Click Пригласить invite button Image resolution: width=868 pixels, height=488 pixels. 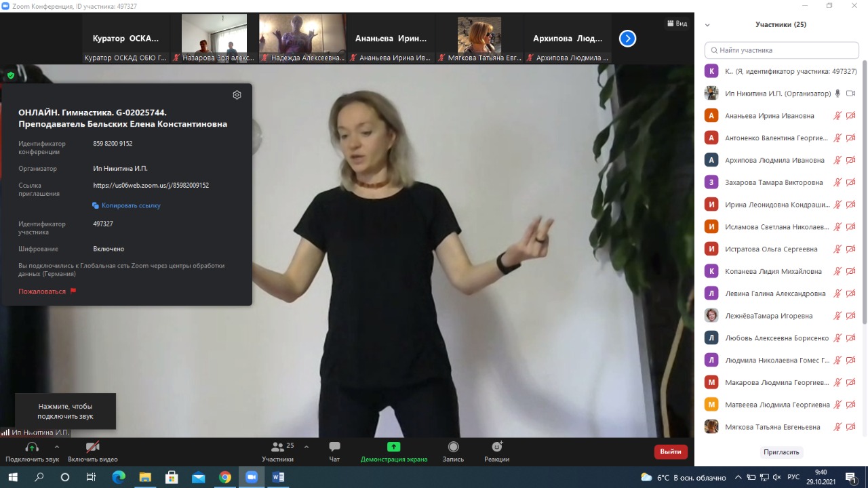tap(781, 452)
